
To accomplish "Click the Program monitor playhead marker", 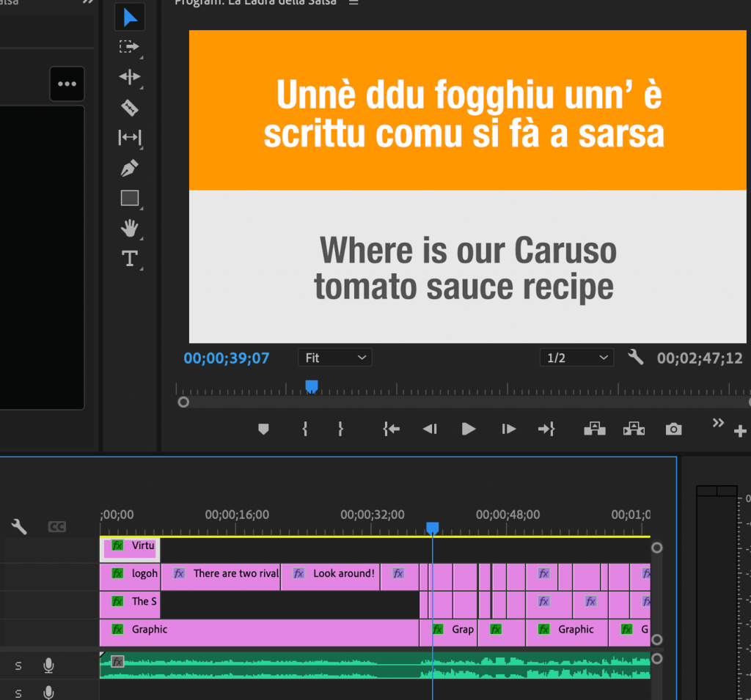I will (x=311, y=386).
